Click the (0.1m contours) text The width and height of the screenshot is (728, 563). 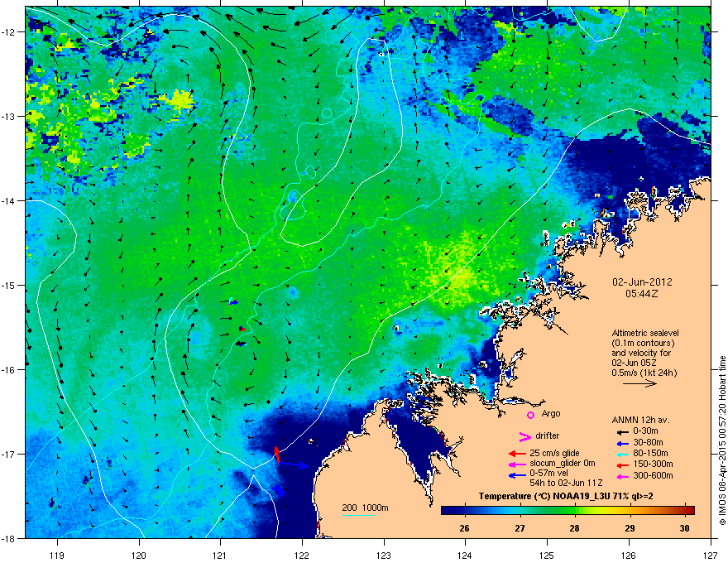pyautogui.click(x=643, y=344)
